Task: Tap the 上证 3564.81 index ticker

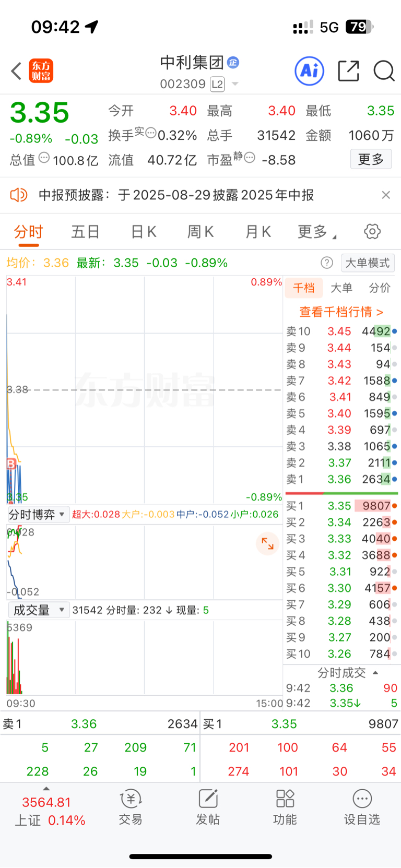Action: (50, 811)
